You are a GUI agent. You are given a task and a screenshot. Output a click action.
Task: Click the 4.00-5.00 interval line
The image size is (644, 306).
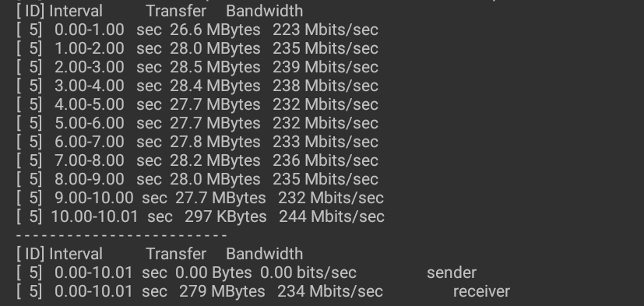coord(198,104)
